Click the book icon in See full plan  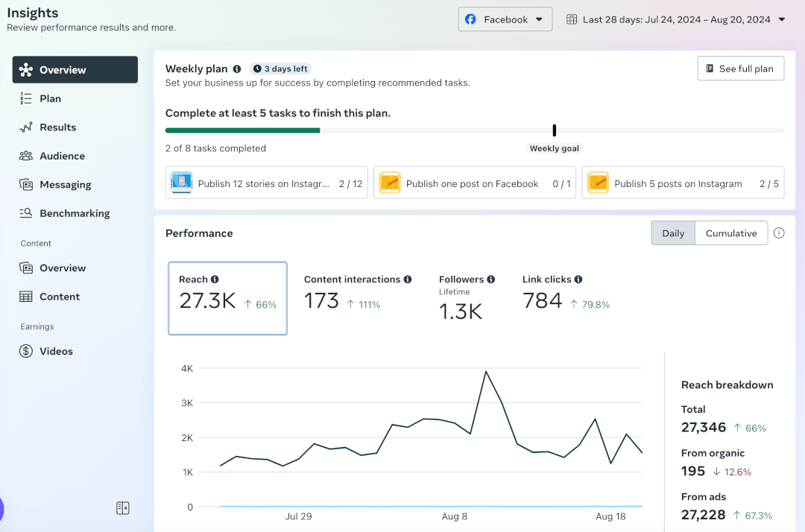pyautogui.click(x=710, y=69)
